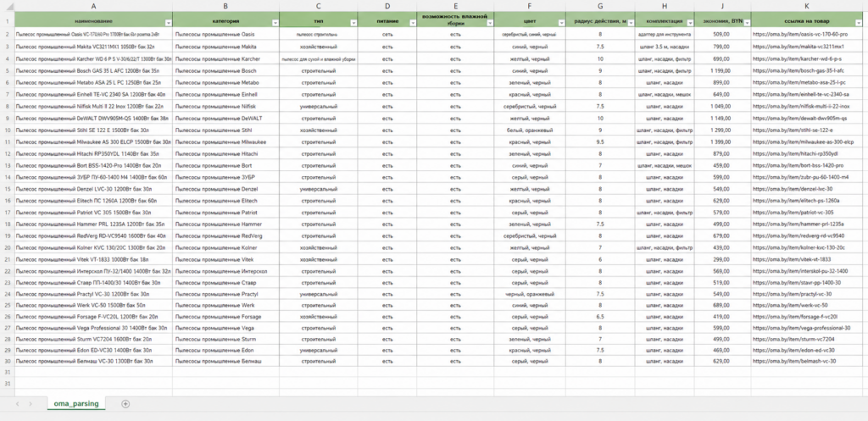Open link oma.by/item/stihl-se-122-e

click(x=793, y=130)
